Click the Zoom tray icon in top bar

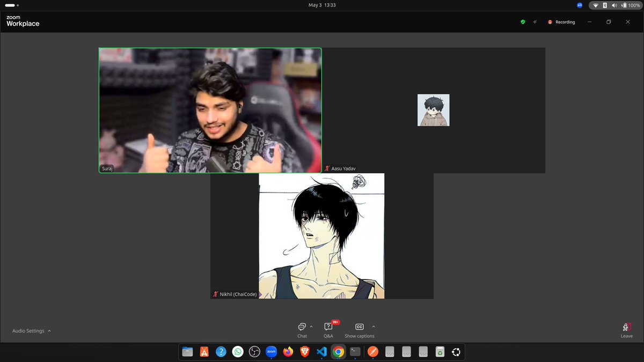coord(580,5)
